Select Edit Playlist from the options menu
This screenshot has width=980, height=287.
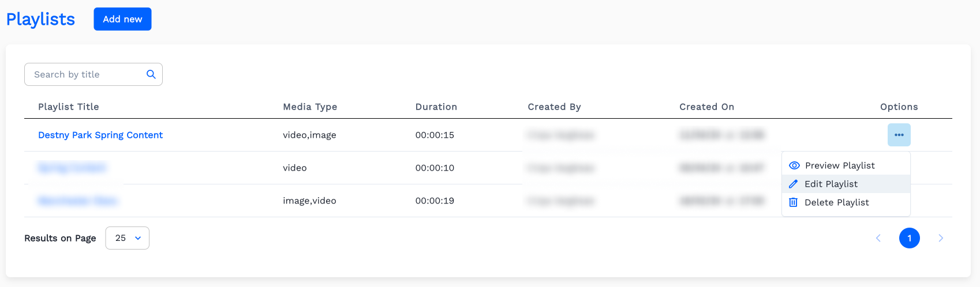831,184
